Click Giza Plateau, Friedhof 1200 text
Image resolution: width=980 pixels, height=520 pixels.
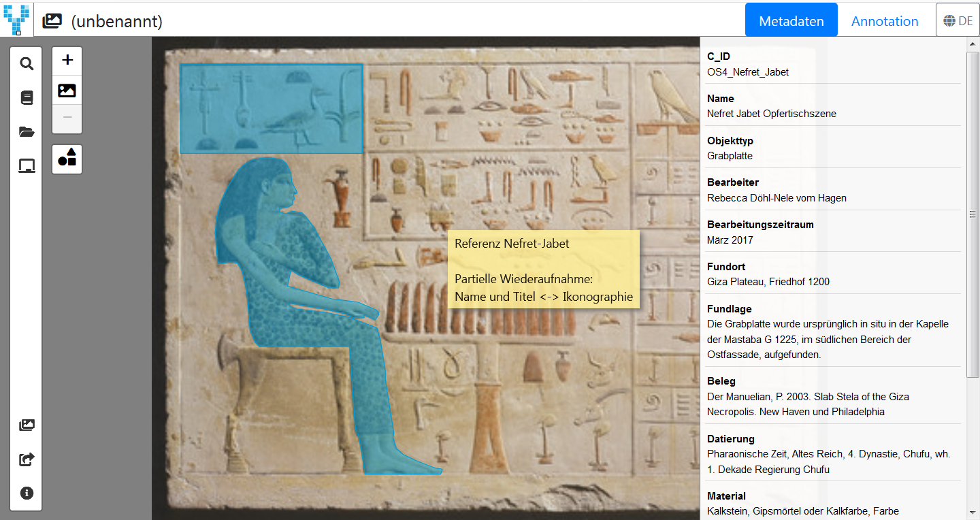point(768,282)
